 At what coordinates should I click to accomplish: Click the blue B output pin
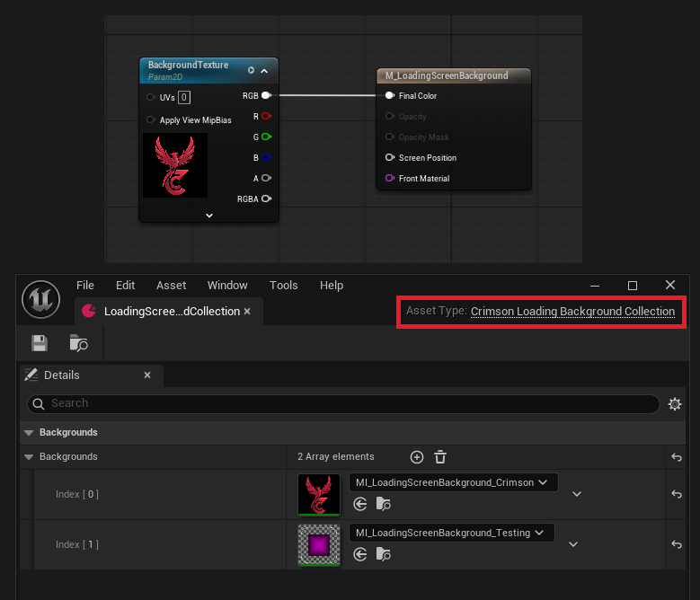tap(266, 157)
